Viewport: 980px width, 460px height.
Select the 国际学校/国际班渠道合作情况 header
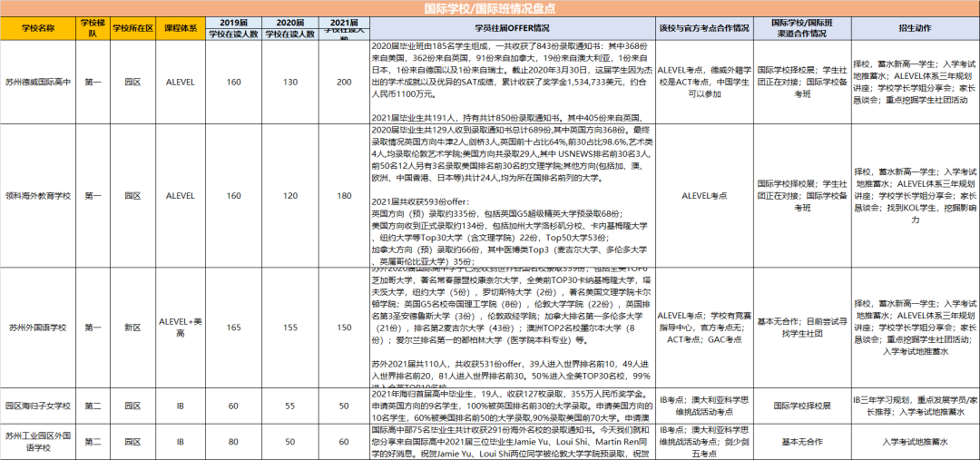point(802,29)
